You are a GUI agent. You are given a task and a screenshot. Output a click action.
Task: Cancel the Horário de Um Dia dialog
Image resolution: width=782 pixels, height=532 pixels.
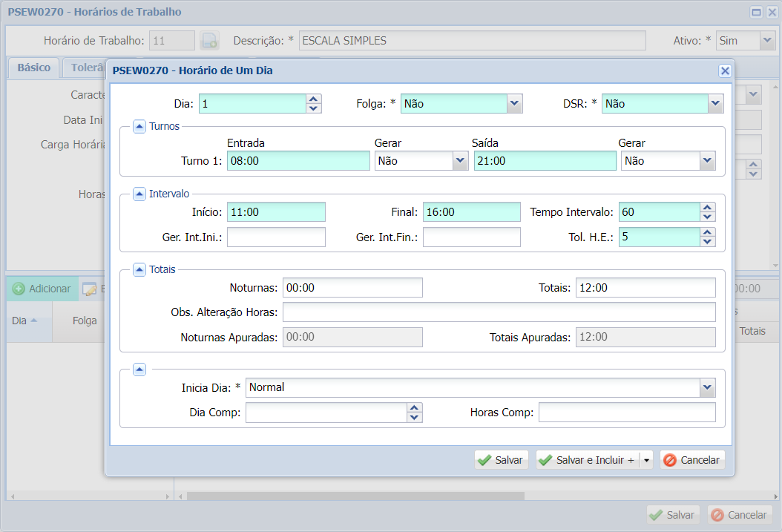click(692, 460)
